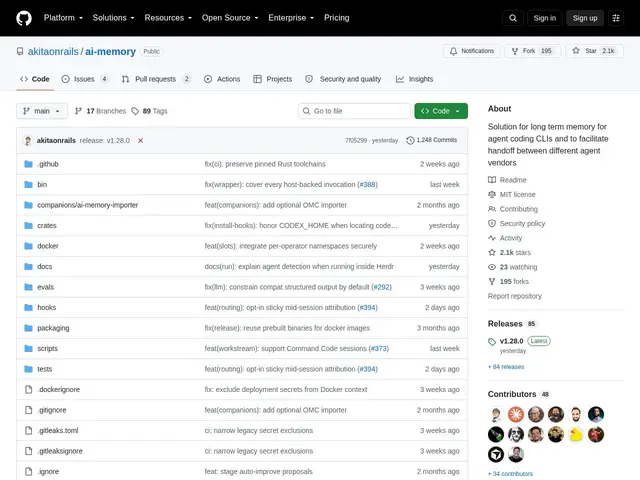This screenshot has height=480, width=640.
Task: Switch to the Security and quality tab
Action: 343,79
